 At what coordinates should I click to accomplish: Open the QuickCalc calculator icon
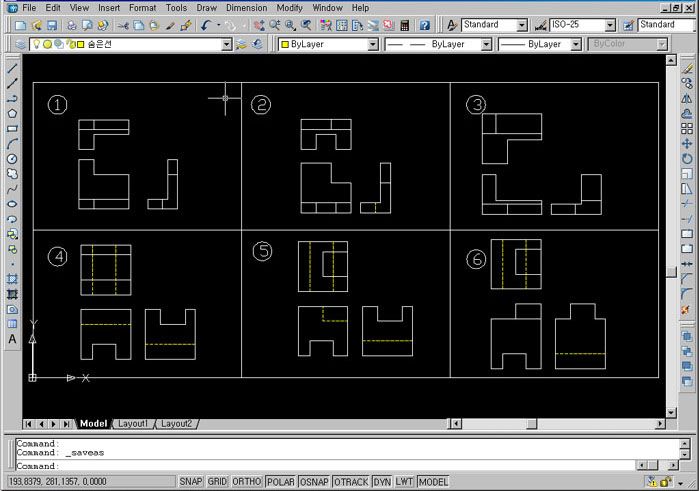(x=405, y=25)
